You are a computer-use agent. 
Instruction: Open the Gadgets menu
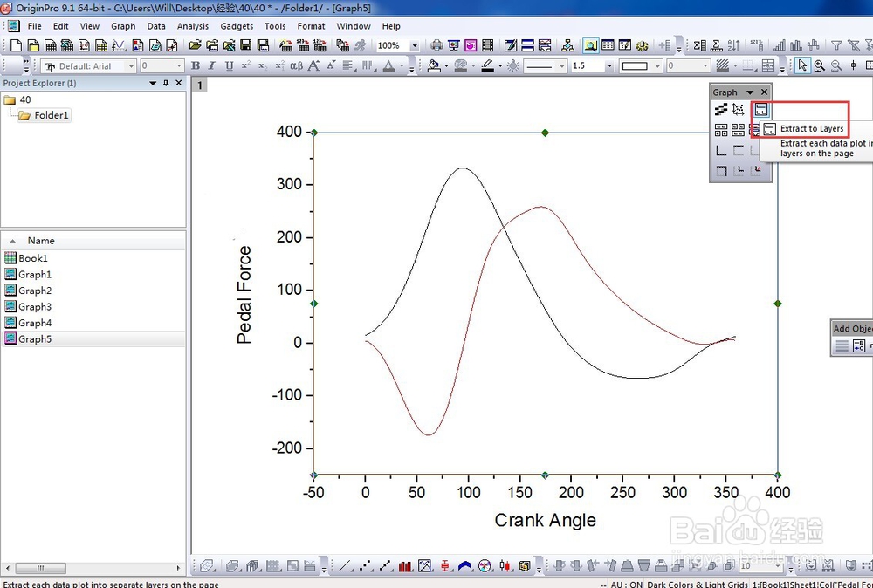point(237,26)
